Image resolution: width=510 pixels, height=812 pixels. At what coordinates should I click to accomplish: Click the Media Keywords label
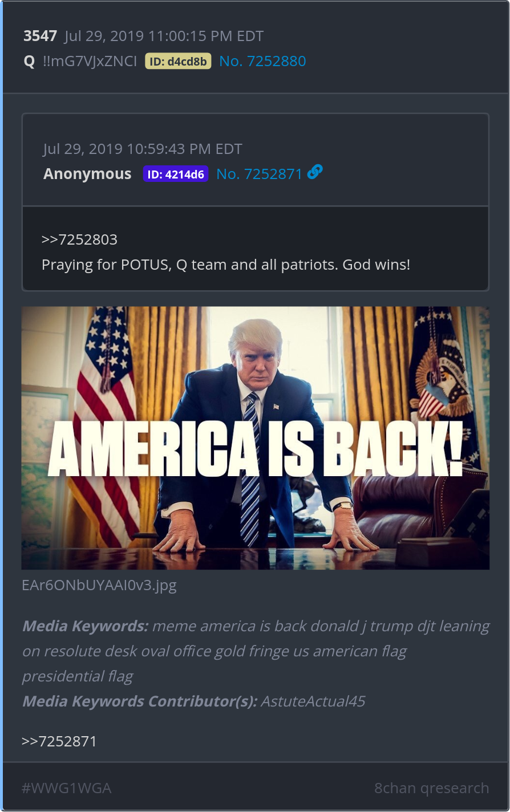tap(85, 626)
